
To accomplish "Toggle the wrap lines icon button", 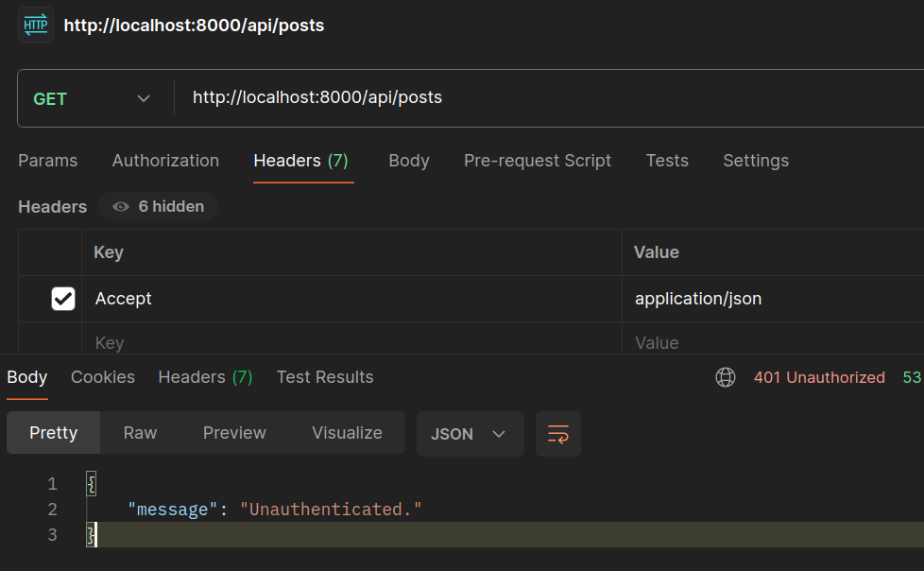I will pos(558,434).
